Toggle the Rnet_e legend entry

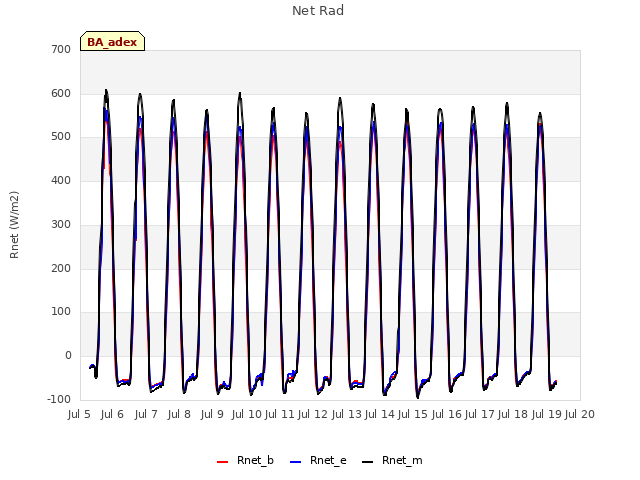pyautogui.click(x=318, y=460)
